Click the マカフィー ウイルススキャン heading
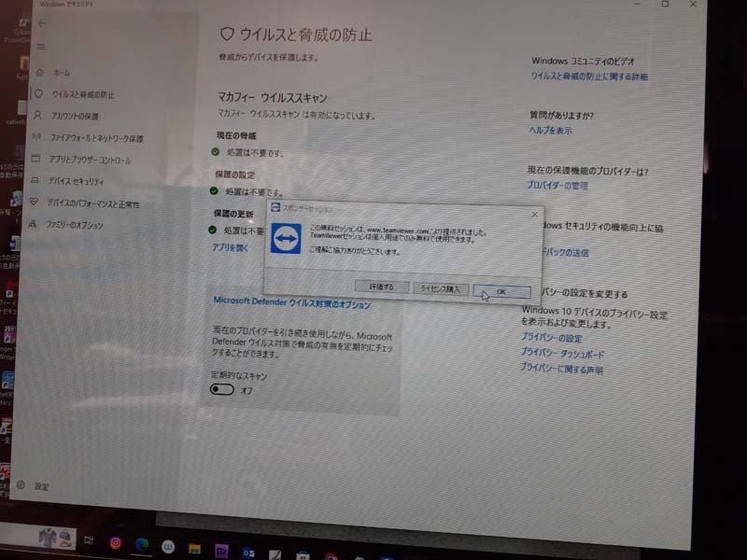The height and width of the screenshot is (560, 747). tap(273, 98)
